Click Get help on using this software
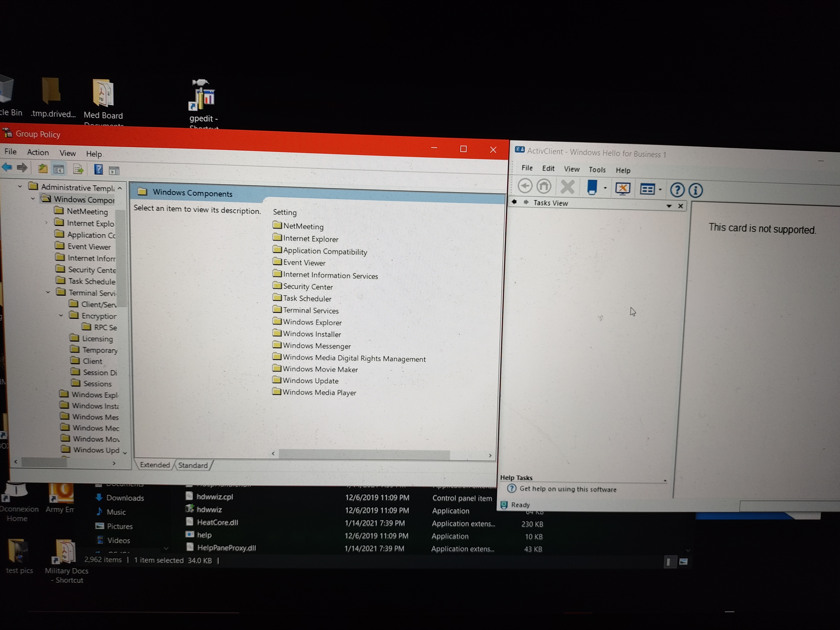The height and width of the screenshot is (630, 840). click(567, 489)
